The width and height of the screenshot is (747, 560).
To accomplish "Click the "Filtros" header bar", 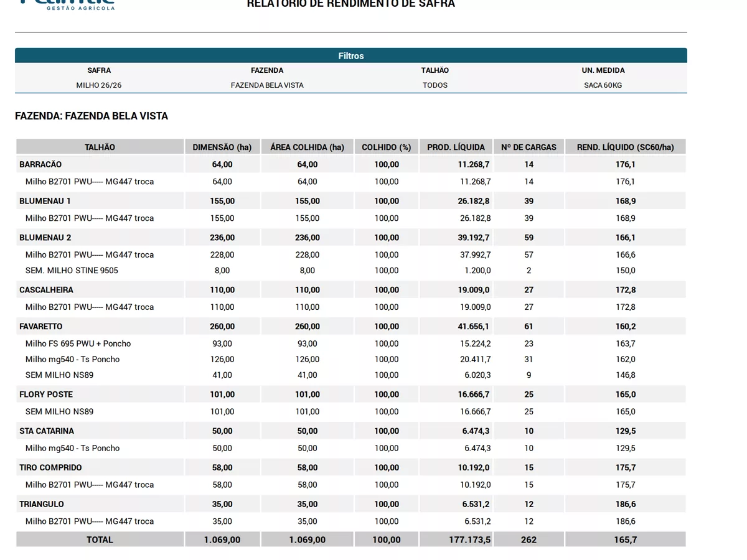I will point(351,55).
